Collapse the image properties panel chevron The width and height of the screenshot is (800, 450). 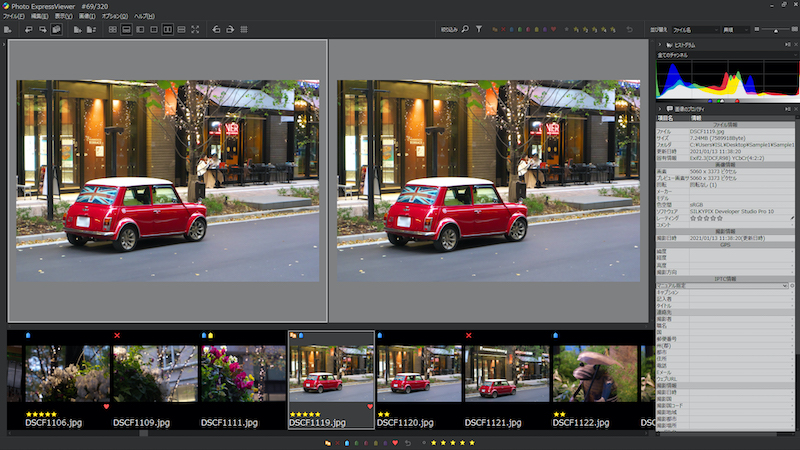click(660, 109)
